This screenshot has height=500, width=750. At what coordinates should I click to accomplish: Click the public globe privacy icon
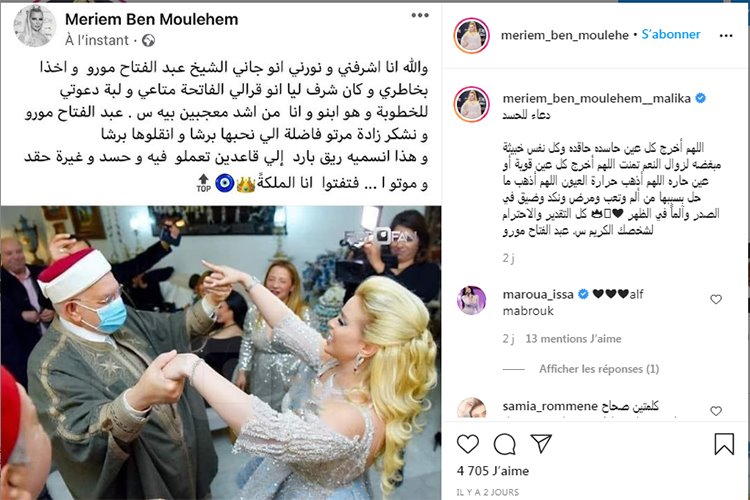click(x=148, y=41)
